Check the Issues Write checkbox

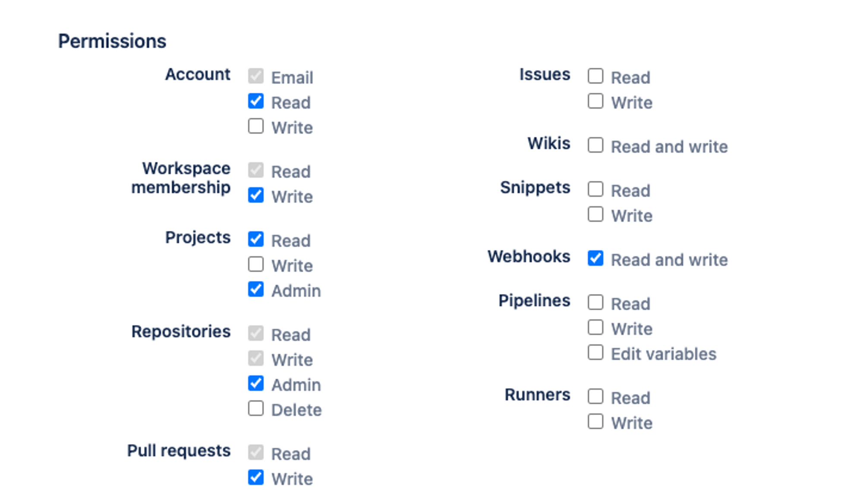(x=595, y=101)
